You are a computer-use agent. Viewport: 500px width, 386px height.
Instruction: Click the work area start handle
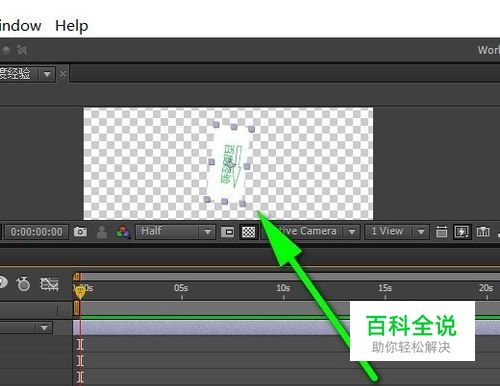point(76,308)
